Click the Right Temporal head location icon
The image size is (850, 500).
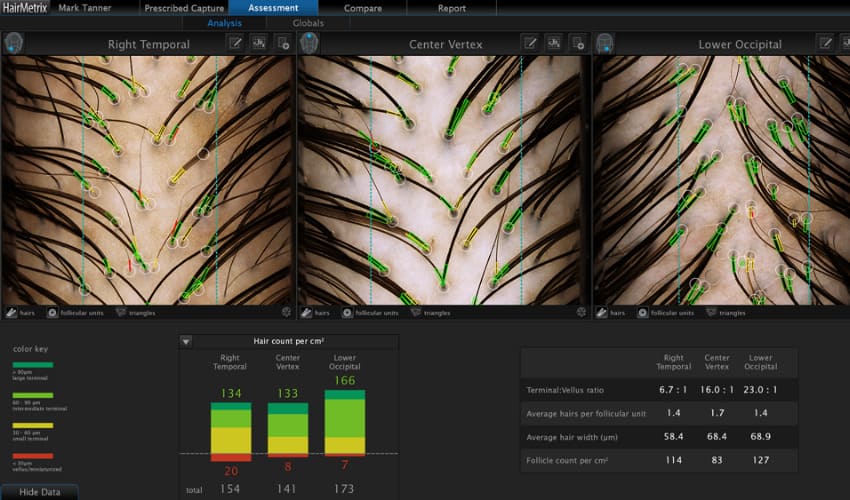pyautogui.click(x=14, y=43)
